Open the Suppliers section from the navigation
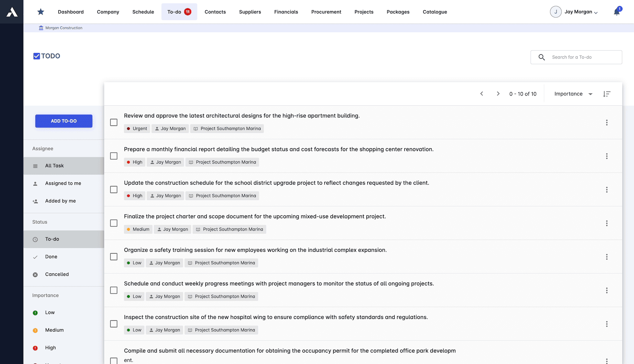This screenshot has height=364, width=634. tap(250, 12)
